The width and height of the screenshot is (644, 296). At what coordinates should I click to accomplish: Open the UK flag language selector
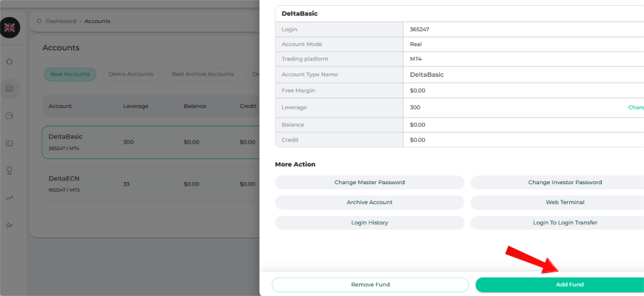pos(9,28)
